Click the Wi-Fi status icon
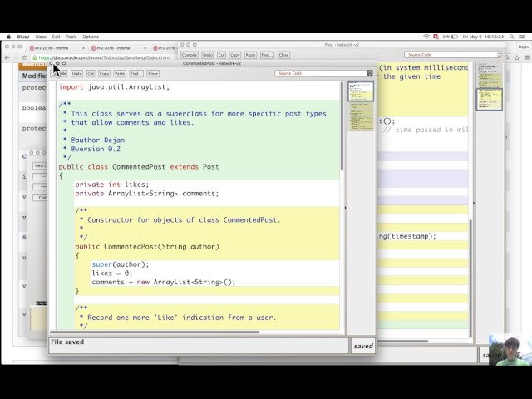 (x=426, y=37)
